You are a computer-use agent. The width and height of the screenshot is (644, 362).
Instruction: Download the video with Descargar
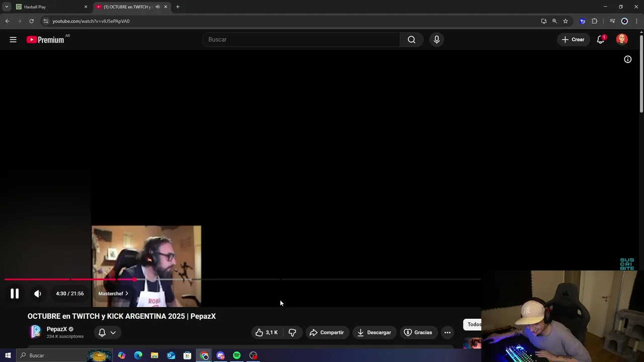374,332
